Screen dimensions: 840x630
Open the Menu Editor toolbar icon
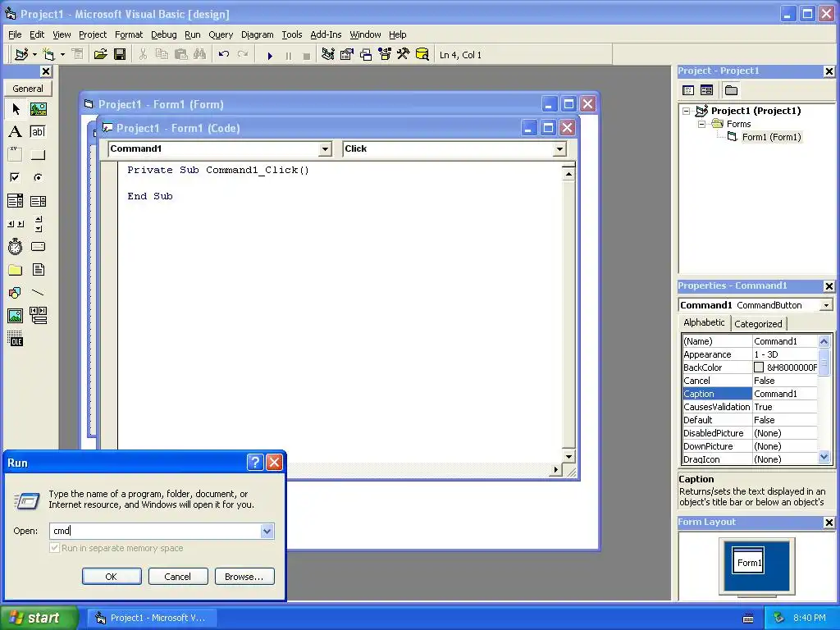coord(78,55)
